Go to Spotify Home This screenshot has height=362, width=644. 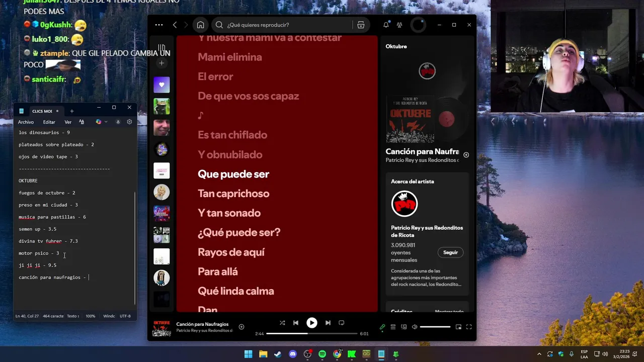click(x=200, y=25)
